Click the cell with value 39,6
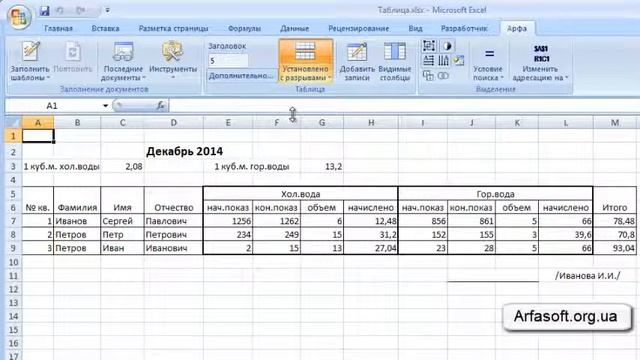Screen dimensions: 640x360 [x=565, y=235]
